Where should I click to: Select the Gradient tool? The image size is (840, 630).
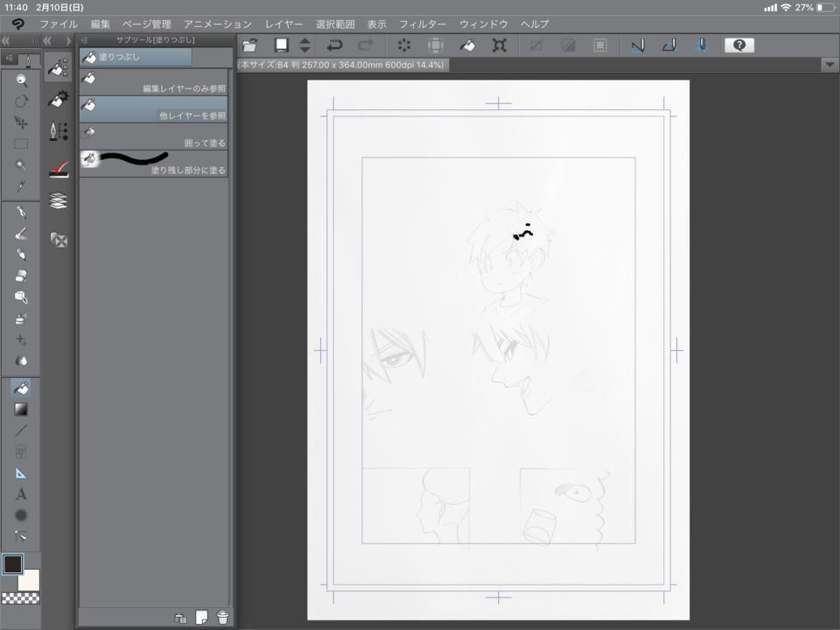[x=21, y=409]
